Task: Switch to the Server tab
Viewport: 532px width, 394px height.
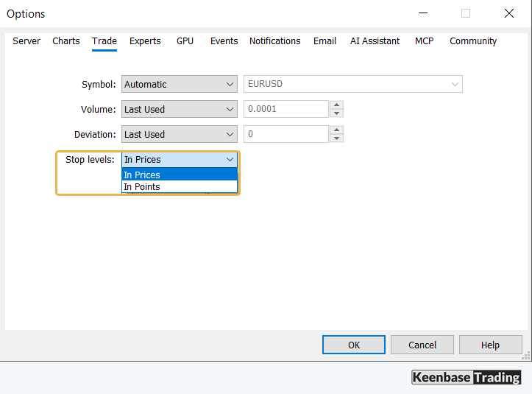Action: point(26,41)
